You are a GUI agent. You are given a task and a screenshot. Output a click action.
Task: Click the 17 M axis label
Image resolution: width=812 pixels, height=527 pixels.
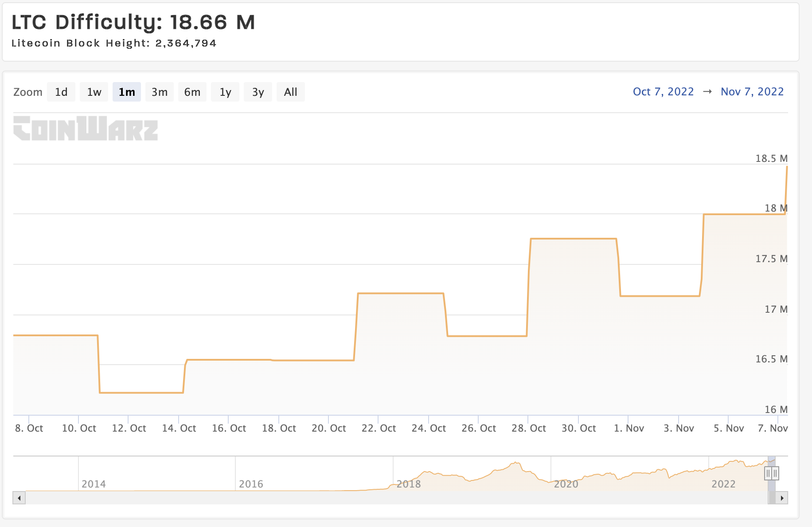[x=776, y=309]
